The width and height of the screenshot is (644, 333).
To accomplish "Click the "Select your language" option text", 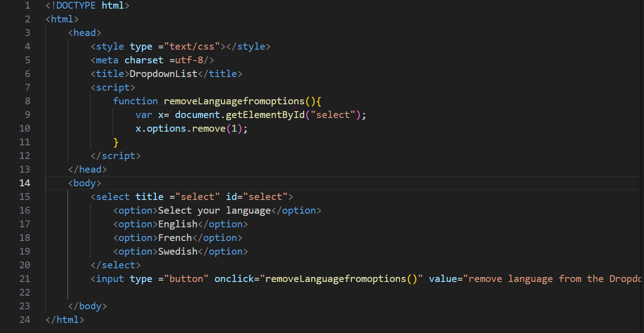I will 214,210.
